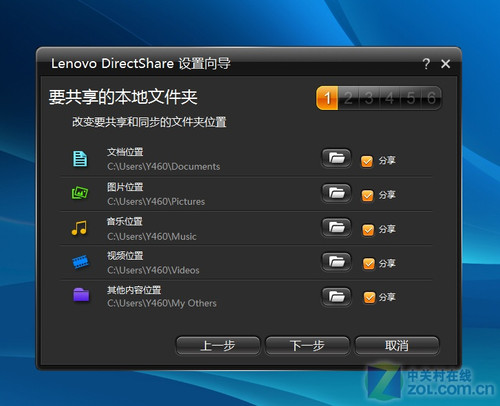The height and width of the screenshot is (406, 500).
Task: Browse folder for 视频位置 (Videos)
Action: coord(336,262)
